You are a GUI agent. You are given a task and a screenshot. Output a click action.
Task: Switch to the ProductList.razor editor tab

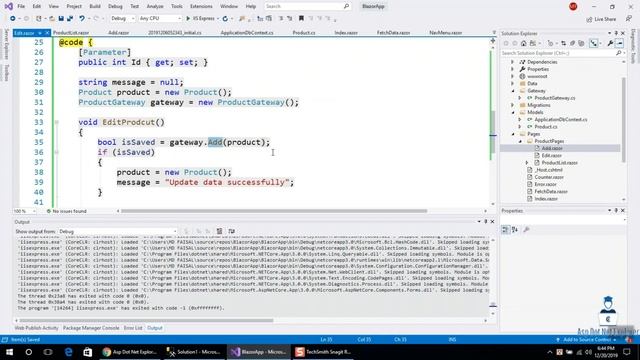(x=71, y=33)
